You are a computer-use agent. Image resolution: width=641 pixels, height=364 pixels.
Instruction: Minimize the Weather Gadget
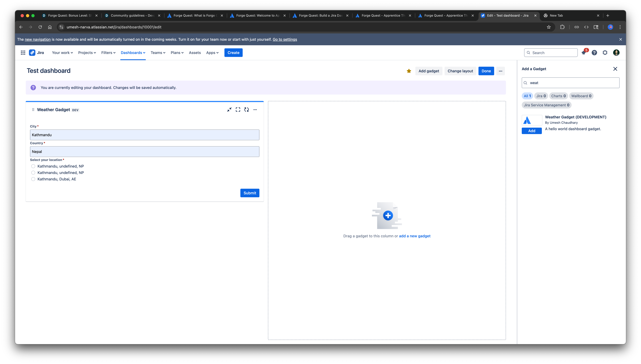tap(229, 110)
